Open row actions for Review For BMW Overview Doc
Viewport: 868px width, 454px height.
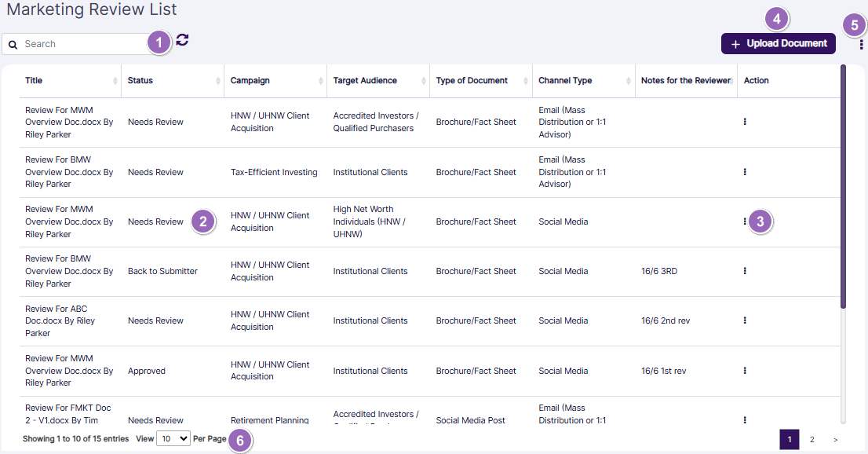click(x=744, y=172)
